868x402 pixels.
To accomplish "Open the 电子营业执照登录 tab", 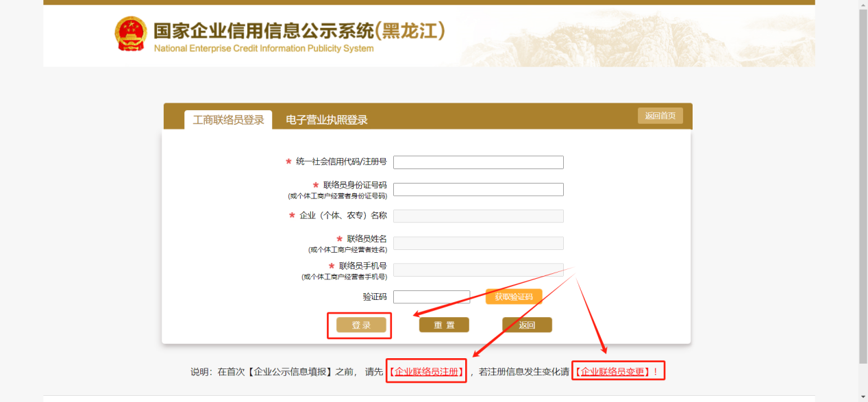I will coord(327,120).
